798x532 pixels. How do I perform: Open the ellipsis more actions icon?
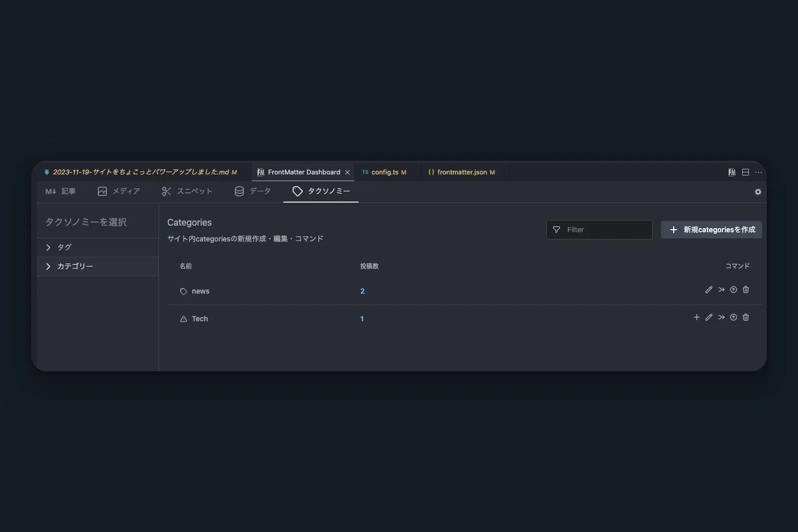(759, 172)
